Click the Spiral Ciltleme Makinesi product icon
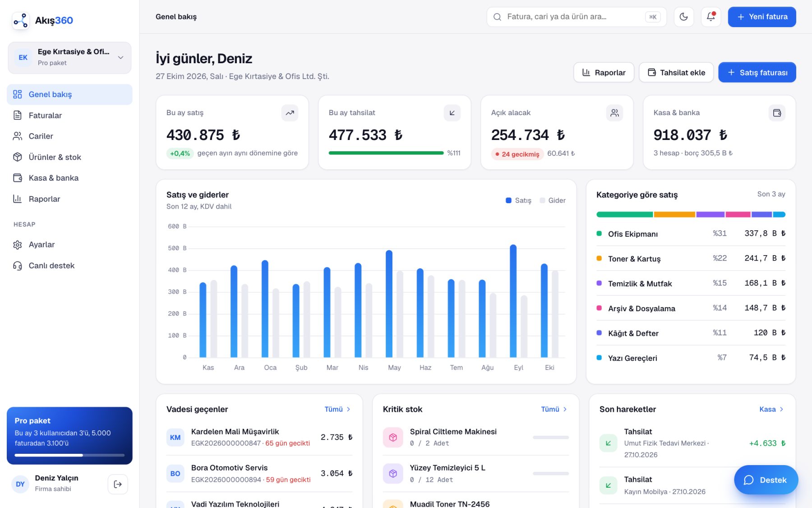This screenshot has width=812, height=508. [393, 437]
